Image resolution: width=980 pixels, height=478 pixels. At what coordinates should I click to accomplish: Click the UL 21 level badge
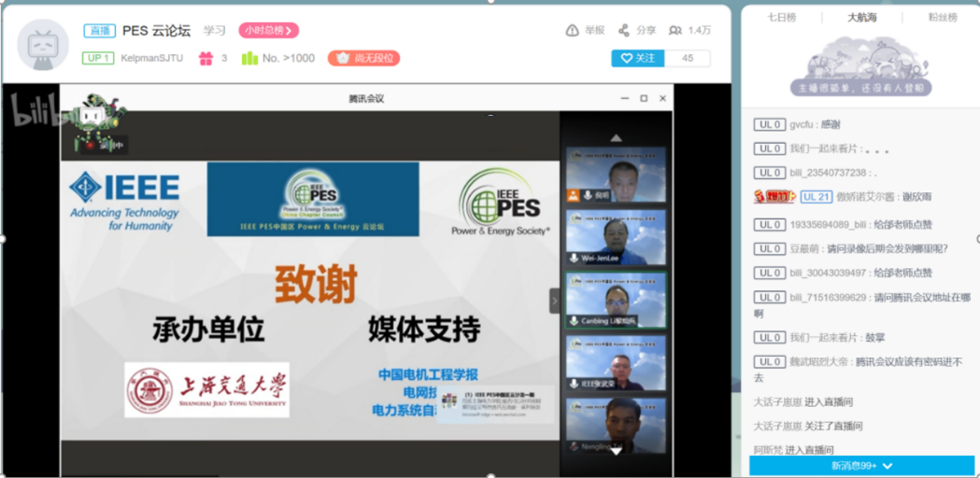pos(817,197)
